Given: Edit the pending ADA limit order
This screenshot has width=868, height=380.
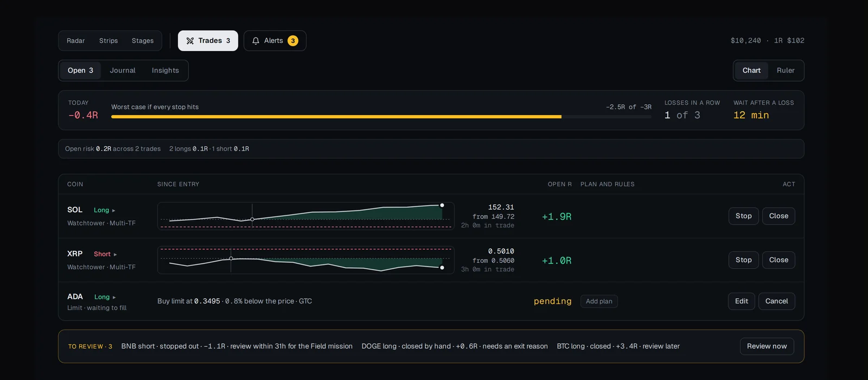Looking at the screenshot, I should 742,301.
